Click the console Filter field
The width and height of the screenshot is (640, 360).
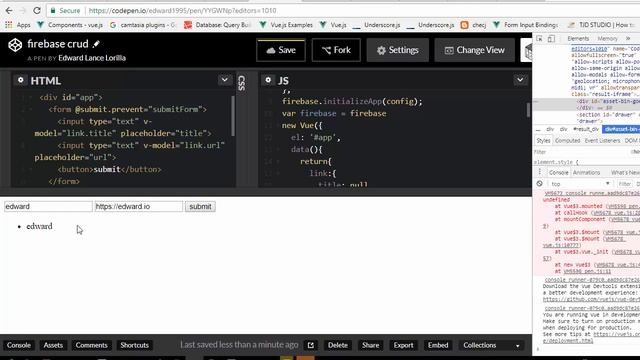[625, 184]
